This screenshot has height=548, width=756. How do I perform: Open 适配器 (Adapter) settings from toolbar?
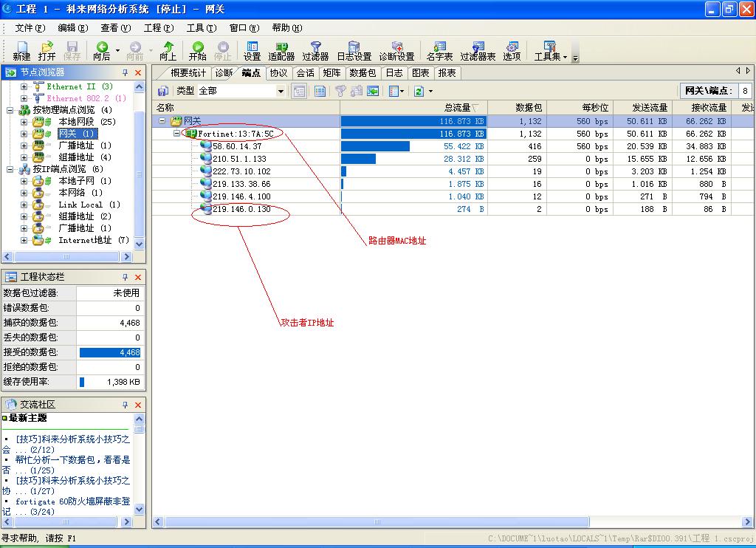point(281,50)
